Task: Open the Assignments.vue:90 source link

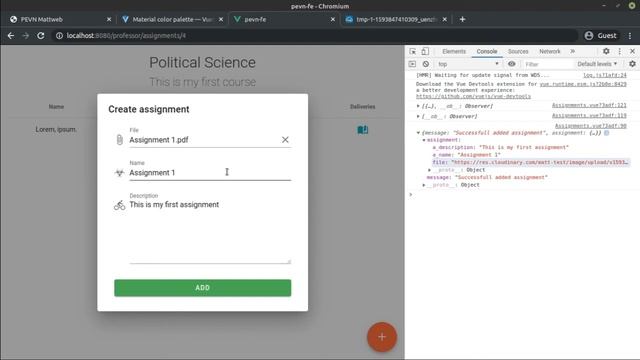Action: (x=591, y=126)
